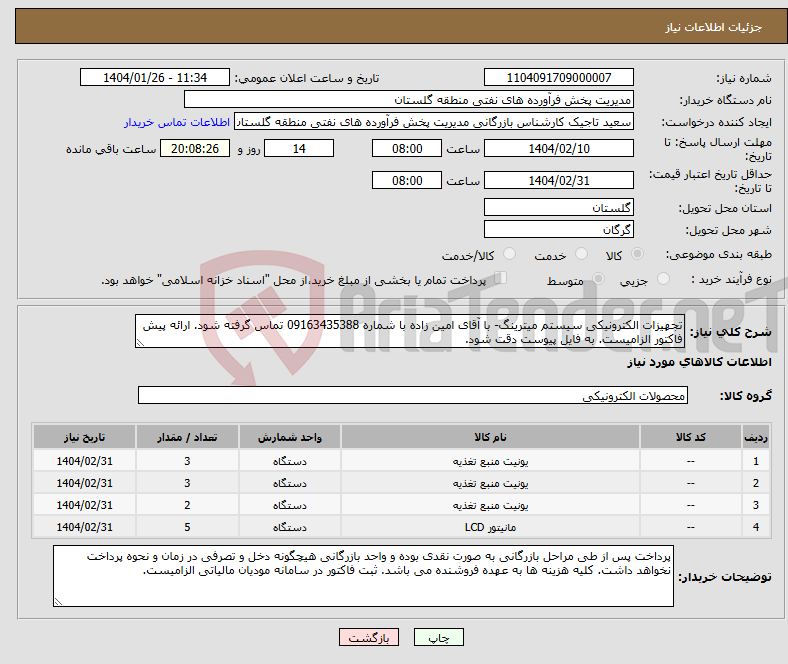This screenshot has width=788, height=664.
Task: Click the نام کالا column header
Action: point(490,437)
